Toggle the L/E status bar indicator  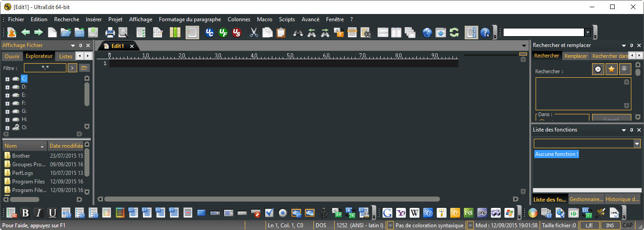click(589, 225)
